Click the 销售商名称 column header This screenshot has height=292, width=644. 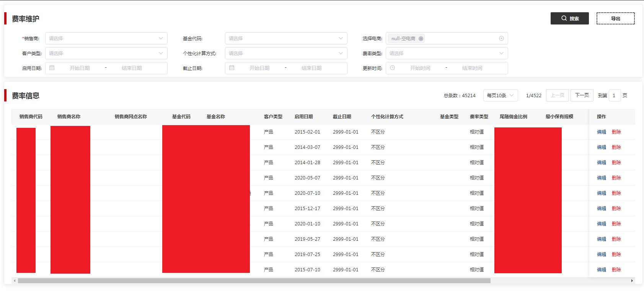(69, 117)
